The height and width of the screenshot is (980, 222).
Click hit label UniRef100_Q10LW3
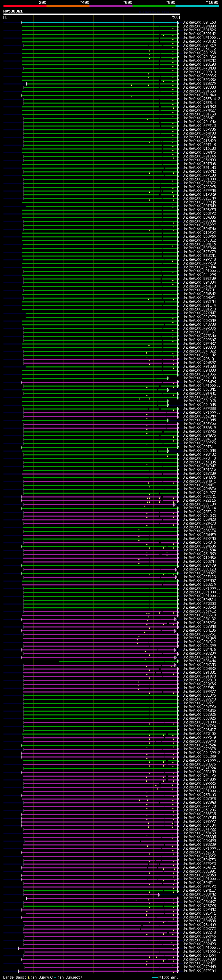[x=199, y=148]
